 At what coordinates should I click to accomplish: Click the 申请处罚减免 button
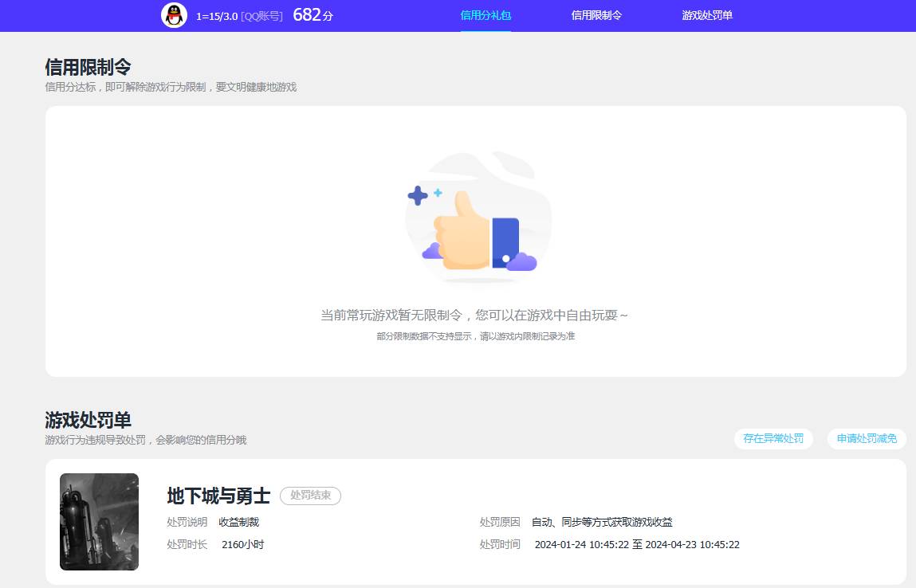point(866,438)
